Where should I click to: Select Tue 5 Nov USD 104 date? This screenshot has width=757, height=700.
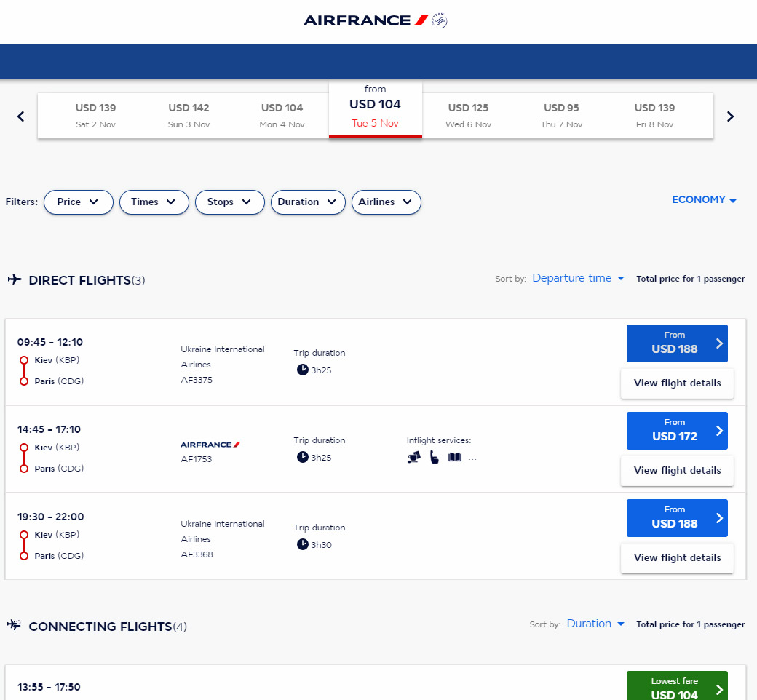(375, 110)
